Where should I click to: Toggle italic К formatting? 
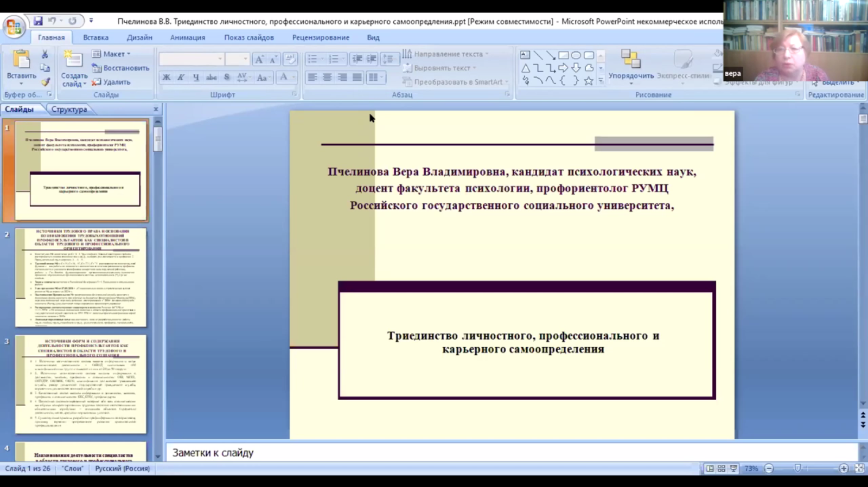click(x=181, y=78)
